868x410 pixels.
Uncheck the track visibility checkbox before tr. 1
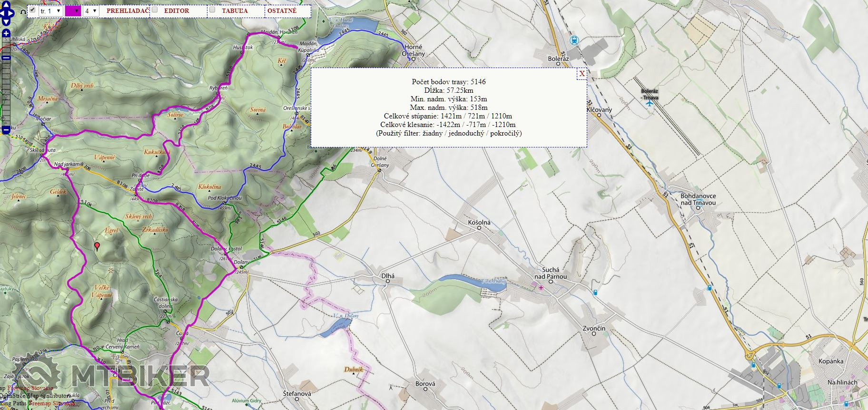32,10
